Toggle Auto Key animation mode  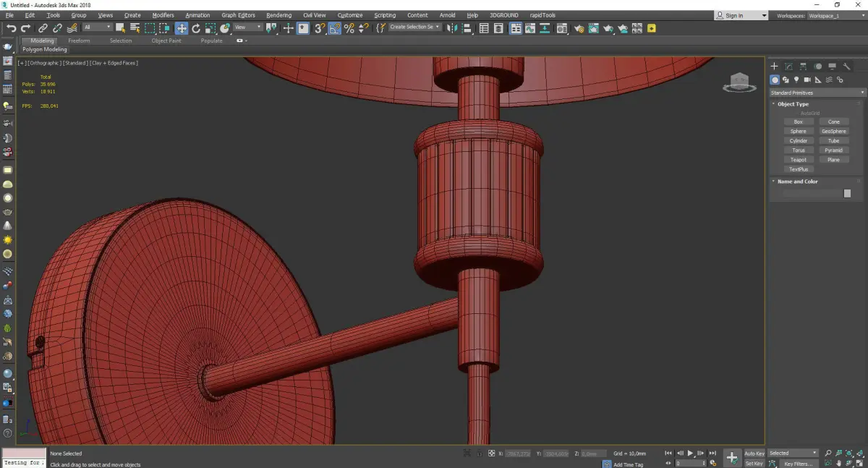[x=754, y=453]
